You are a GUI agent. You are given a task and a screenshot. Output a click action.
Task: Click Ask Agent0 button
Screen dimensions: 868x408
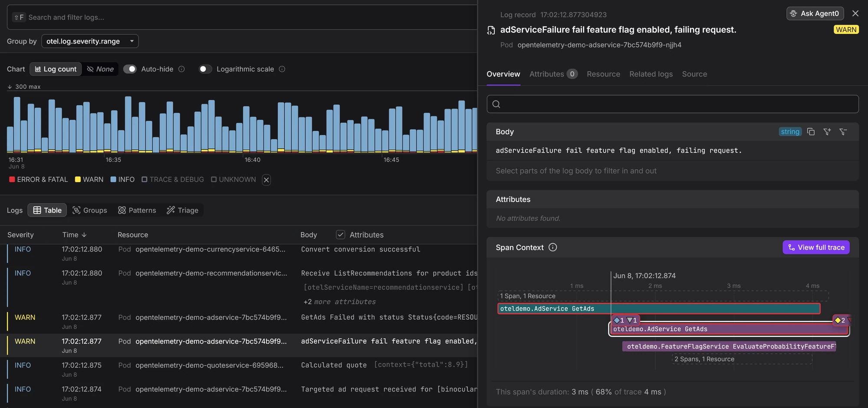point(815,13)
